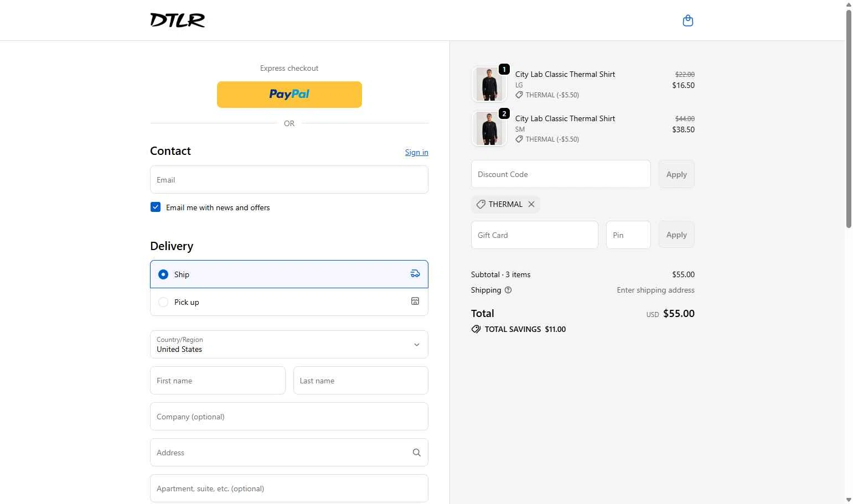Click the LG thermal shirt thumbnail
Viewport: 853px width, 504px height.
[489, 84]
